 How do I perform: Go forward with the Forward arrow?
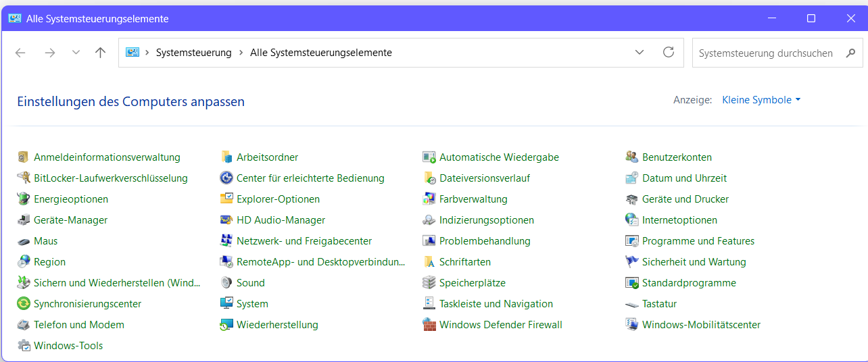click(x=49, y=52)
